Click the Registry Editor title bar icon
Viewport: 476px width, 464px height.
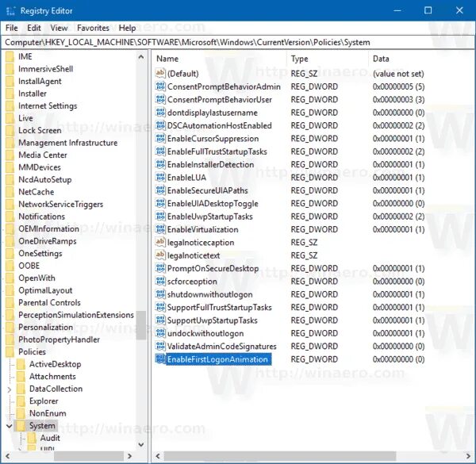[x=10, y=11]
